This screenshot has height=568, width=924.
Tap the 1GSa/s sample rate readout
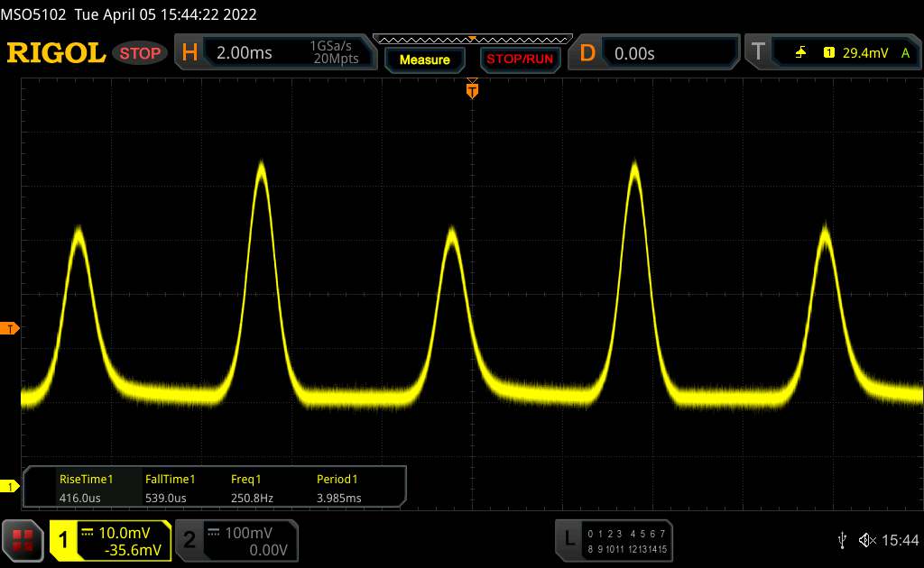(330, 46)
